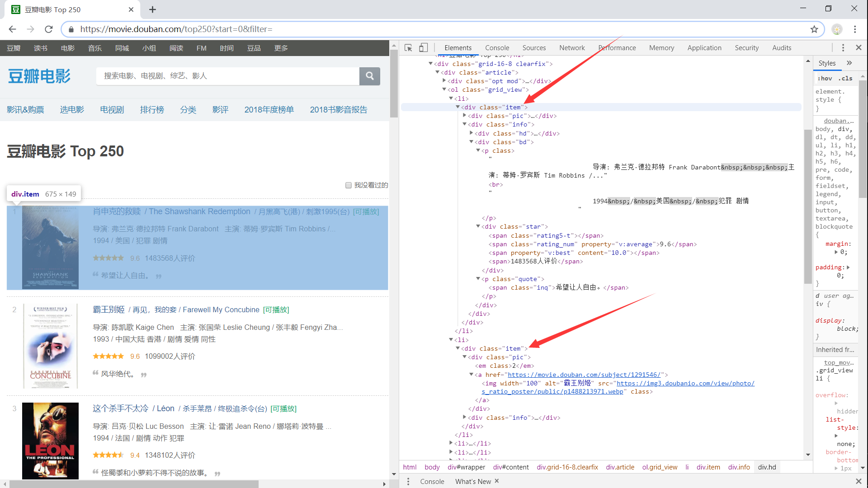Toggle the device toolbar icon
This screenshot has width=868, height=488.
click(x=423, y=47)
